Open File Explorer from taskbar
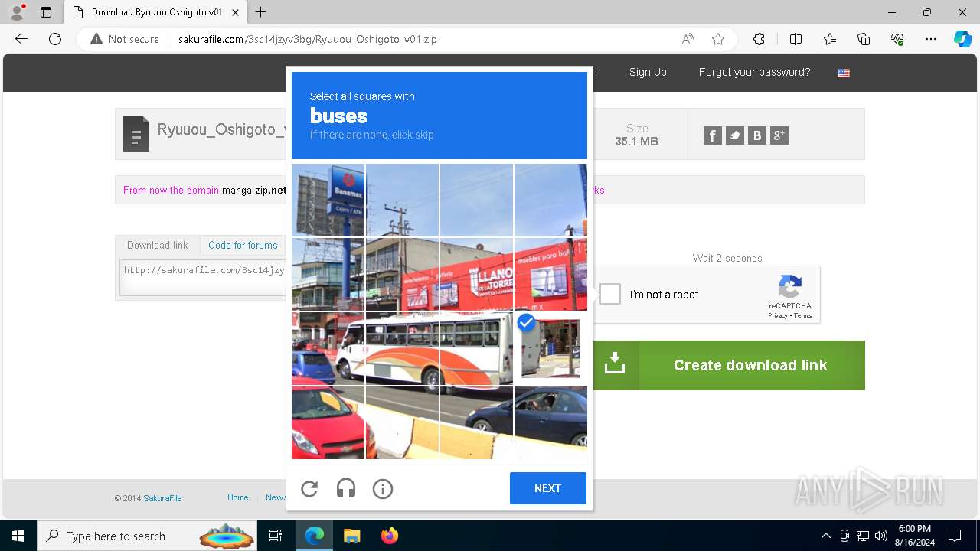 point(351,536)
